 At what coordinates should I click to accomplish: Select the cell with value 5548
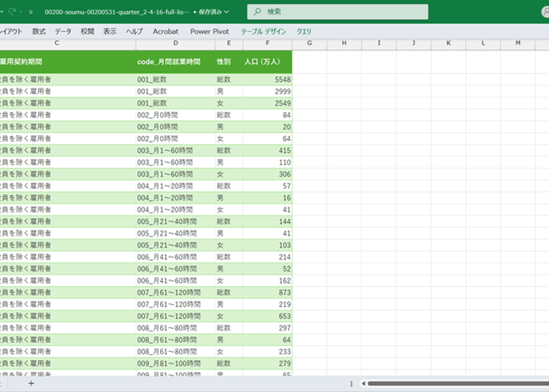pyautogui.click(x=267, y=80)
